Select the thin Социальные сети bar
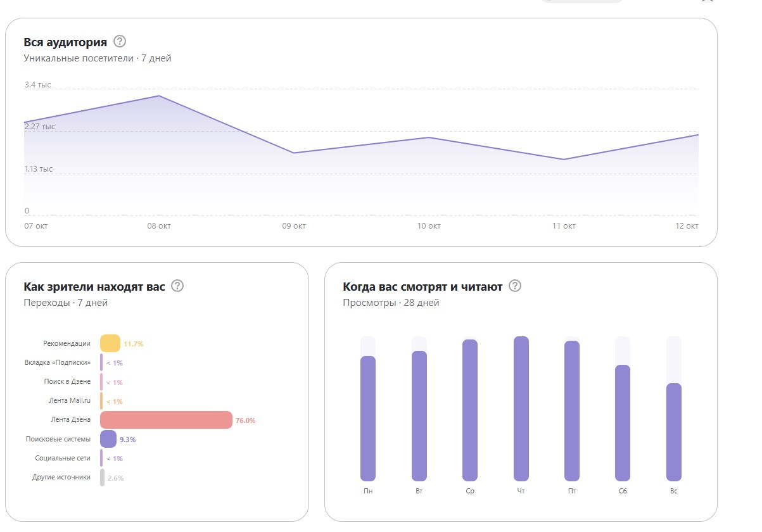The width and height of the screenshot is (762, 532). pyautogui.click(x=101, y=458)
